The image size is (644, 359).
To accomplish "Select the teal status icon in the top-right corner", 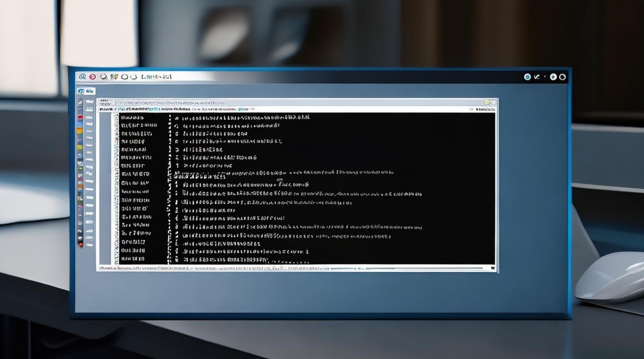I will 528,77.
